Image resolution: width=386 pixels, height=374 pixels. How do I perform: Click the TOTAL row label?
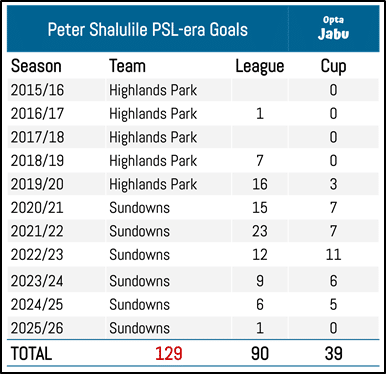pos(31,354)
